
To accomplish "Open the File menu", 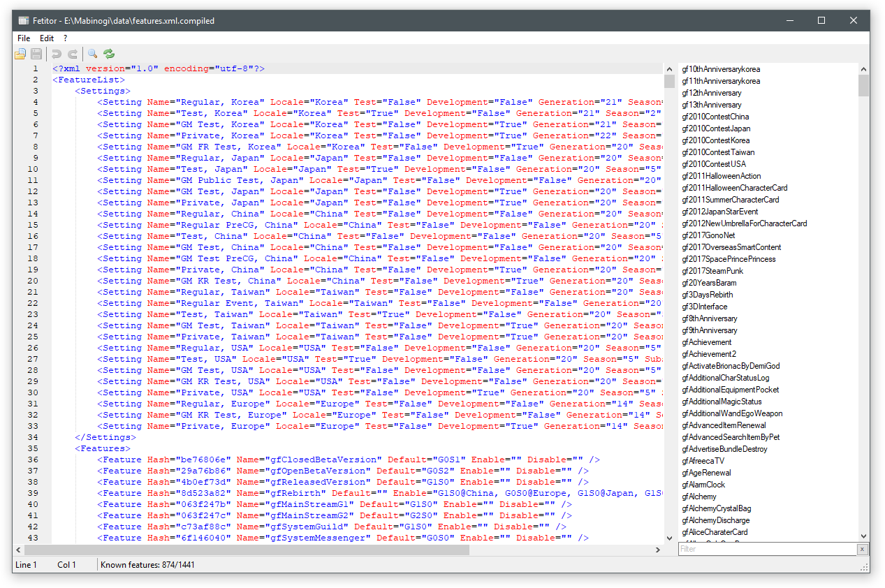I will point(24,38).
